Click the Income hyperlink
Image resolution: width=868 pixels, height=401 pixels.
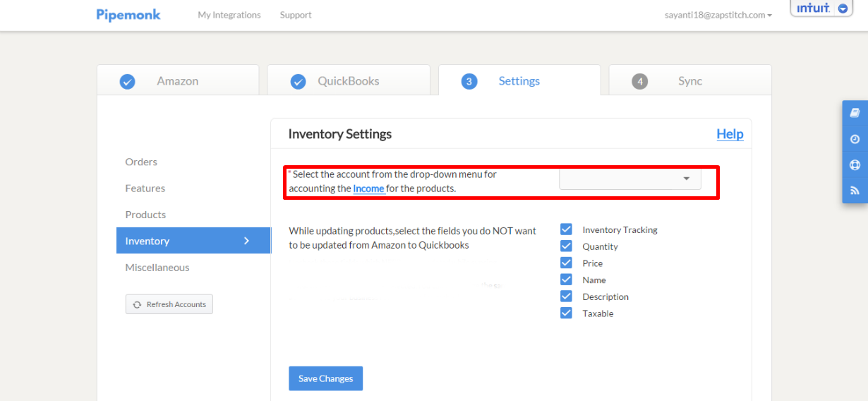368,188
